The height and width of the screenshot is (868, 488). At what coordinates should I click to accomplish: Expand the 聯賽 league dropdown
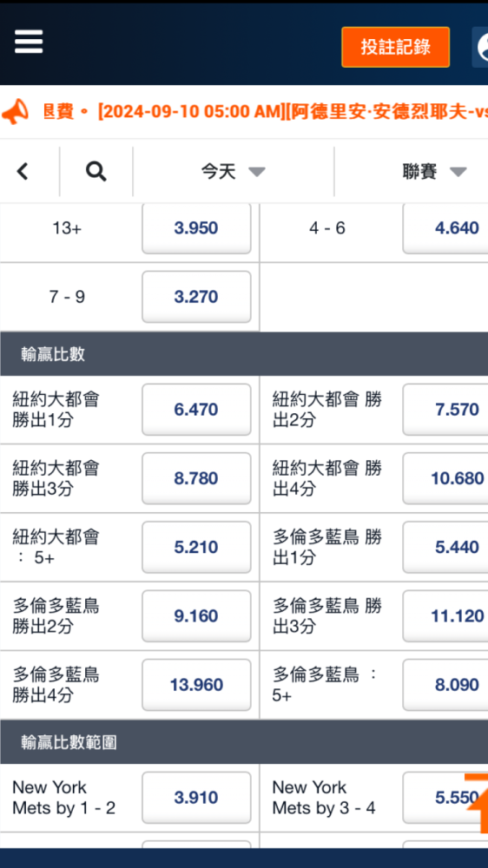pyautogui.click(x=434, y=172)
